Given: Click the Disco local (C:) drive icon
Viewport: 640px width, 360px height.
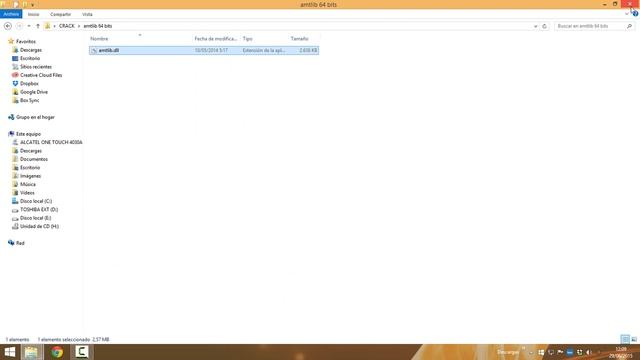Looking at the screenshot, I should [x=15, y=201].
